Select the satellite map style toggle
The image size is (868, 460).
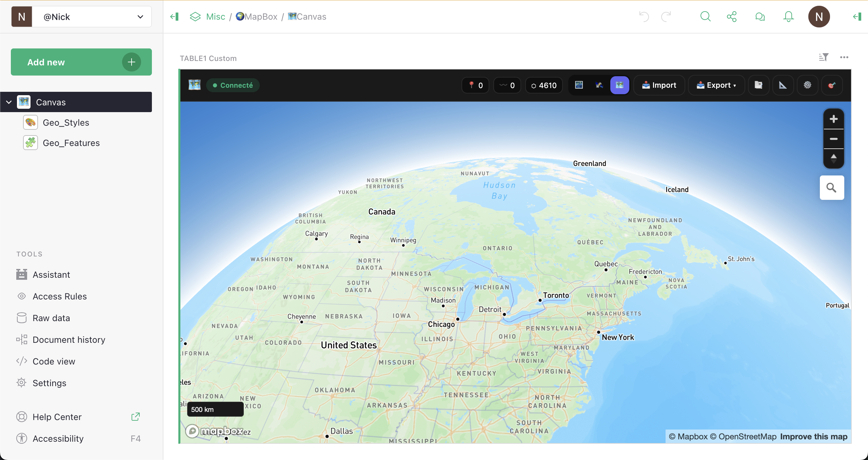[x=599, y=85]
